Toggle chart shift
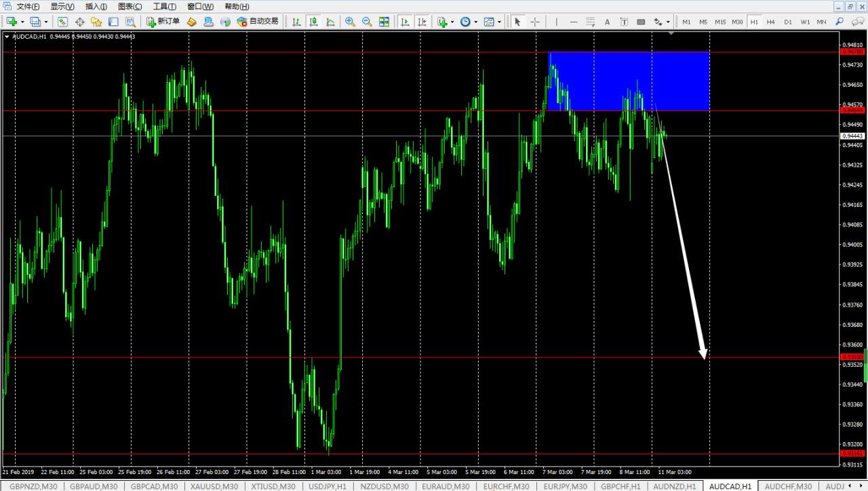This screenshot has height=491, width=868. pos(422,22)
